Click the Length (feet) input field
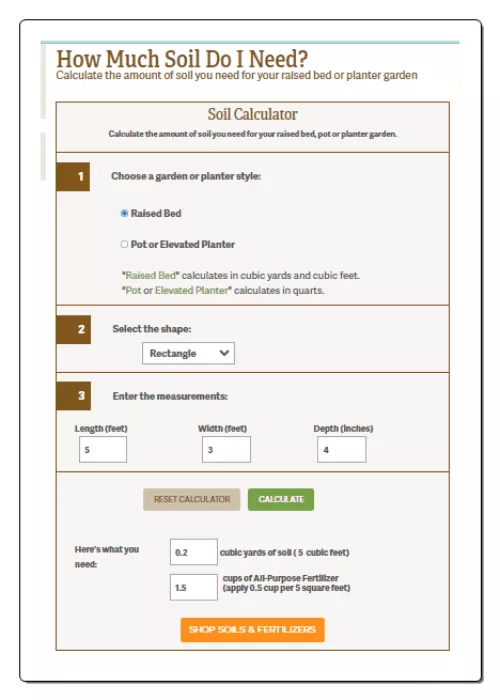 [103, 449]
